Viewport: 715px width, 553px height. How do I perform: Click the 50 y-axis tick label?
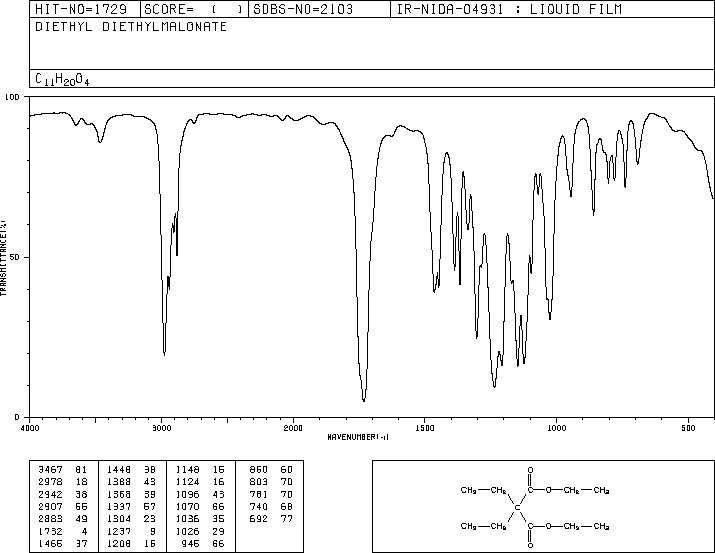click(x=15, y=257)
